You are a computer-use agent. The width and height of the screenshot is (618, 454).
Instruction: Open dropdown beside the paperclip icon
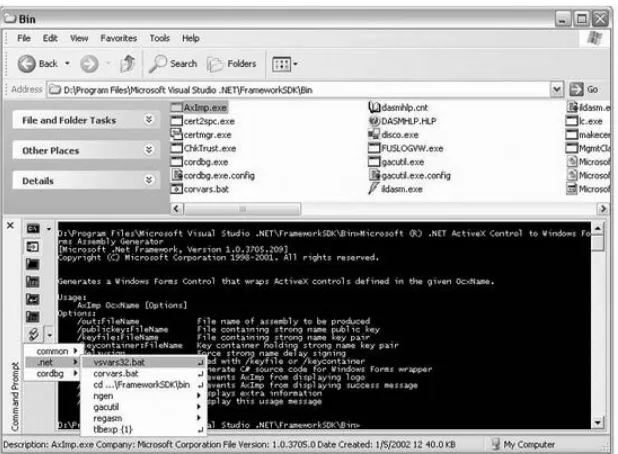(49, 335)
